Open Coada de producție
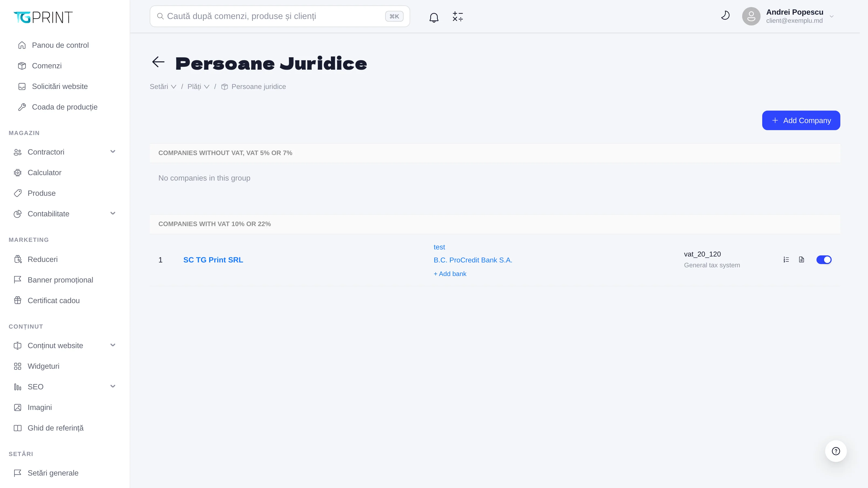Viewport: 868px width, 488px height. pyautogui.click(x=65, y=107)
